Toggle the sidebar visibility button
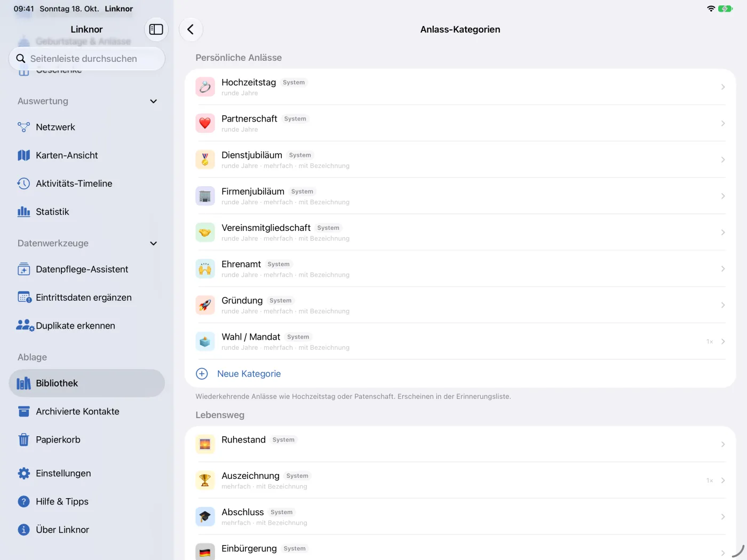747x560 pixels. 156,29
